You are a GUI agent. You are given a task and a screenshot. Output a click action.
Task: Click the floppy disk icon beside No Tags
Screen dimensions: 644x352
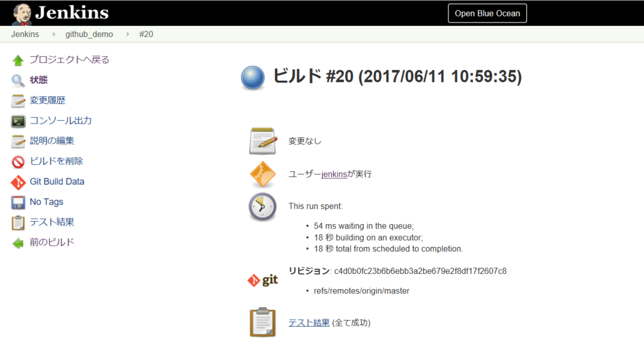pyautogui.click(x=18, y=202)
